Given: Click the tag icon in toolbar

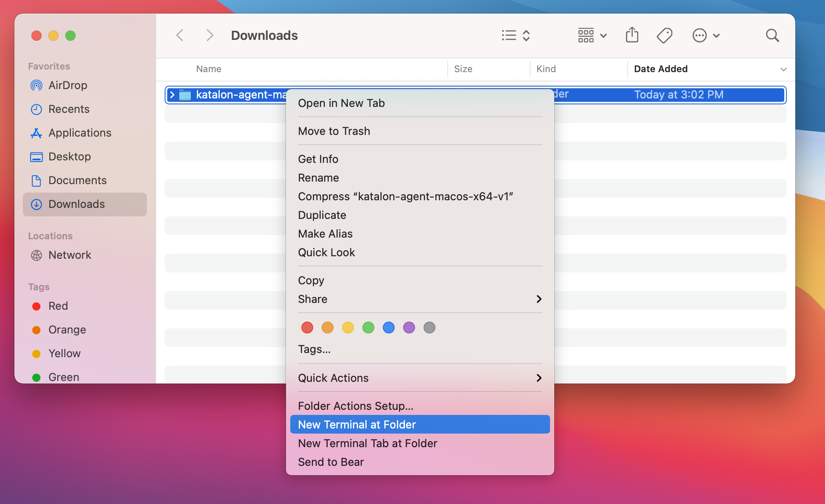Looking at the screenshot, I should tap(664, 35).
